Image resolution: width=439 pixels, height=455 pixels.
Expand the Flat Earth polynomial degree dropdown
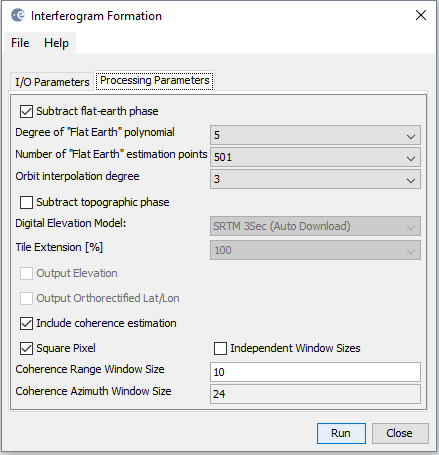click(x=315, y=135)
